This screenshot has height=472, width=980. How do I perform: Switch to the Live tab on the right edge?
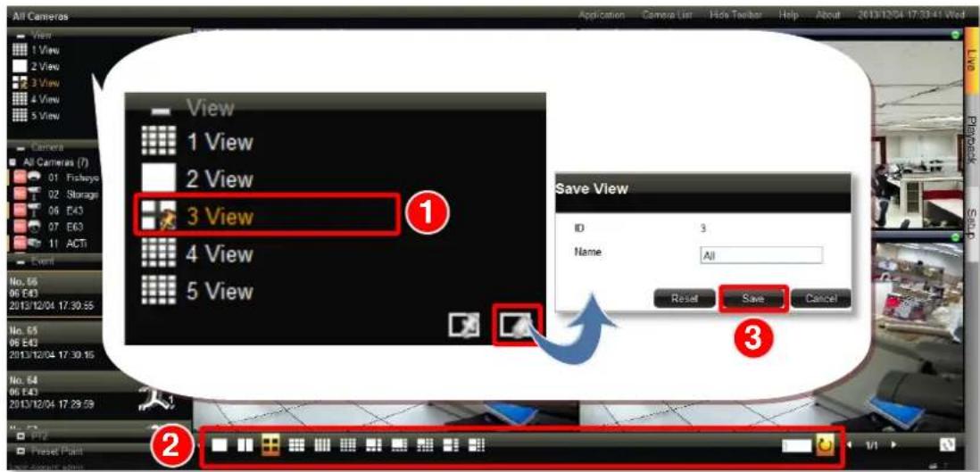[x=971, y=61]
